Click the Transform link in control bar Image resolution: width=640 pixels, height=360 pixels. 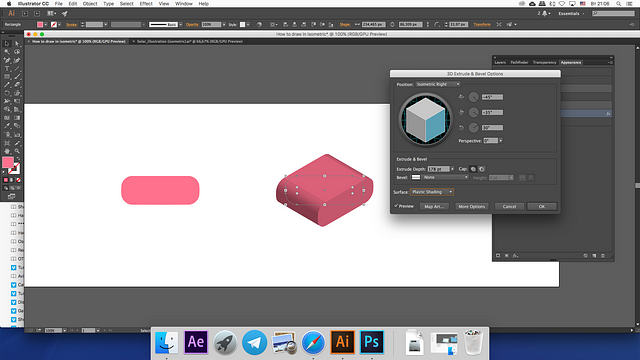coord(482,24)
